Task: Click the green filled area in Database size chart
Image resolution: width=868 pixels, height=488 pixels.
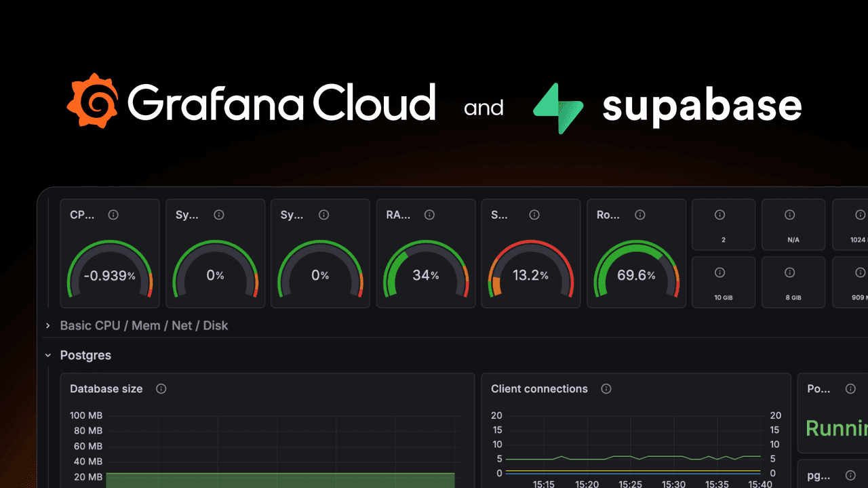Action: 280,481
